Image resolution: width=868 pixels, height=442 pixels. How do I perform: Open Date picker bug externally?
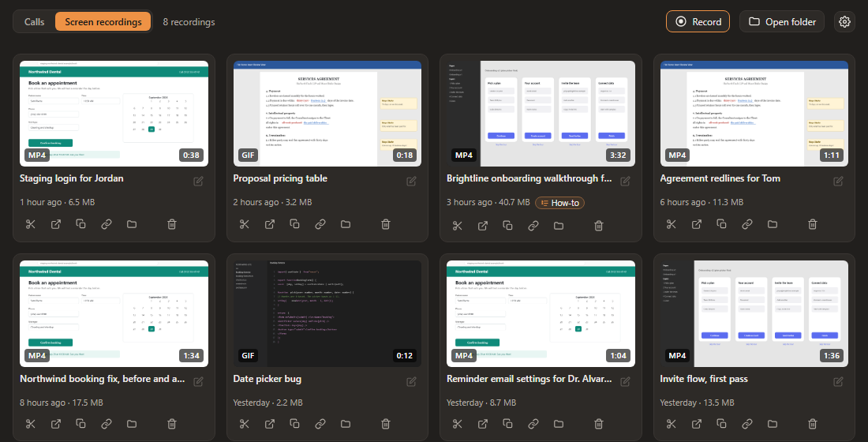pos(270,424)
